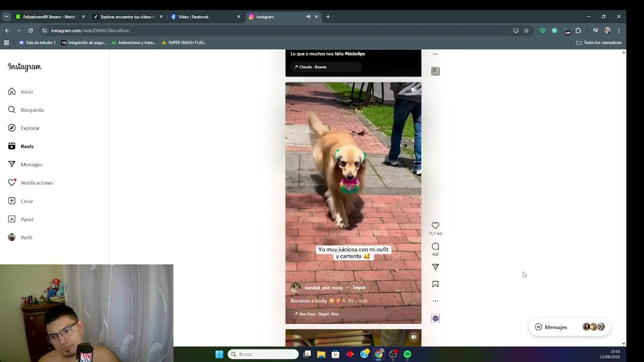Reload the Instagram page
The width and height of the screenshot is (644, 362).
point(31,30)
